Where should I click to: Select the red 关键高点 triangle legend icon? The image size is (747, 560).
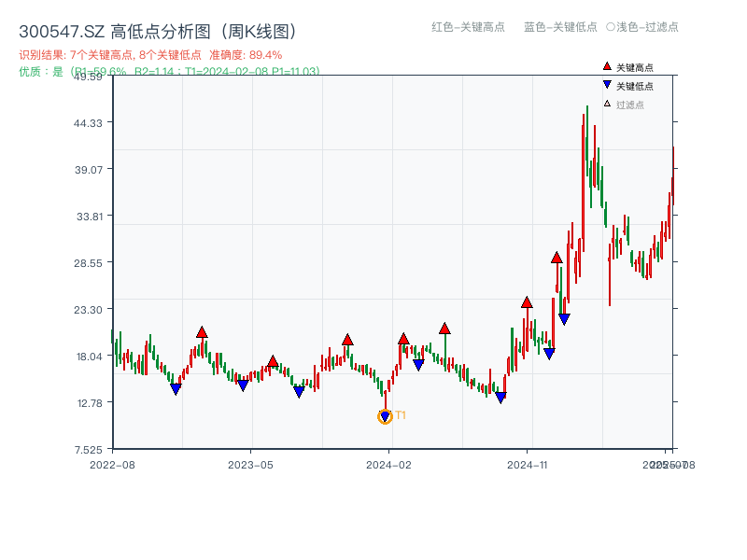[605, 66]
